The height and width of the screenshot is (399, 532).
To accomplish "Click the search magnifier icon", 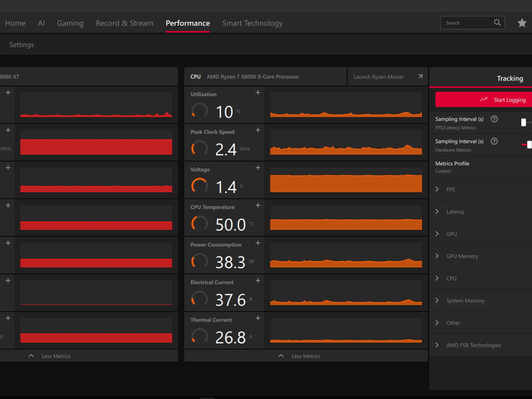I will coord(497,23).
